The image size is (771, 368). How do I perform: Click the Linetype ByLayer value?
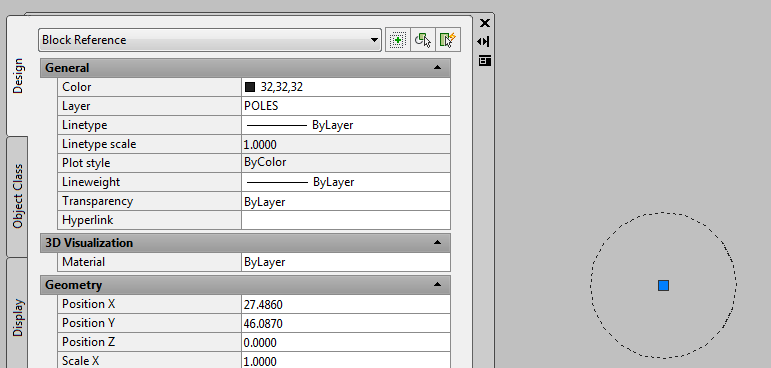(x=346, y=125)
